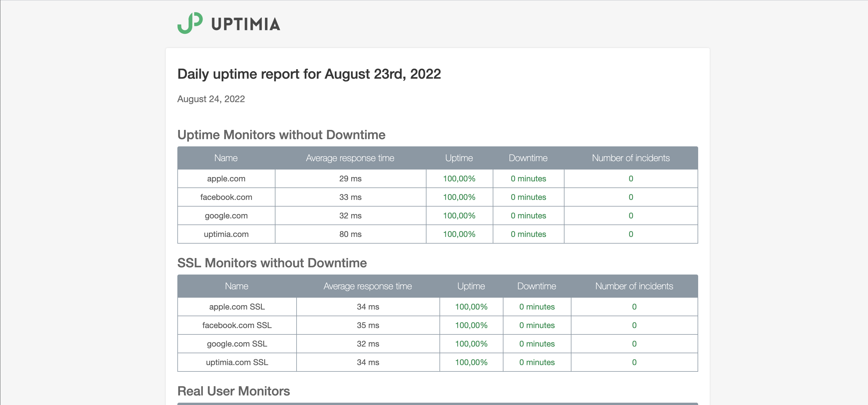Click '0 minutes' downtime in facebook.com row

click(x=528, y=197)
